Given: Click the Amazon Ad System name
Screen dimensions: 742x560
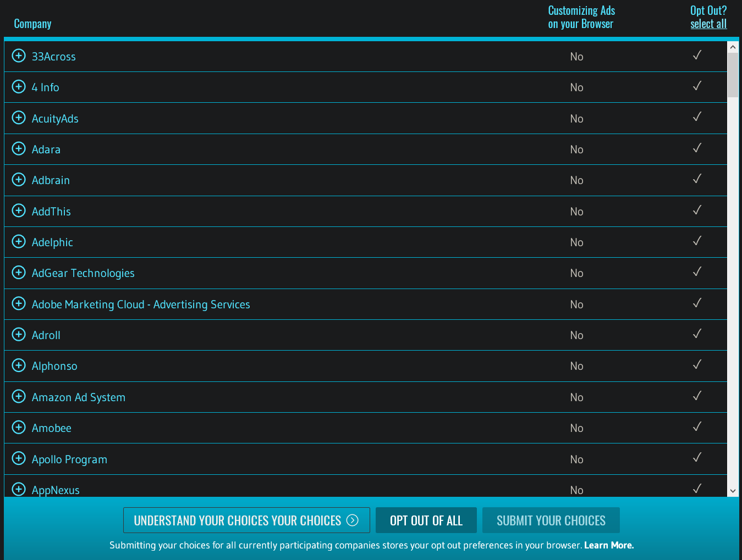Looking at the screenshot, I should coord(79,397).
